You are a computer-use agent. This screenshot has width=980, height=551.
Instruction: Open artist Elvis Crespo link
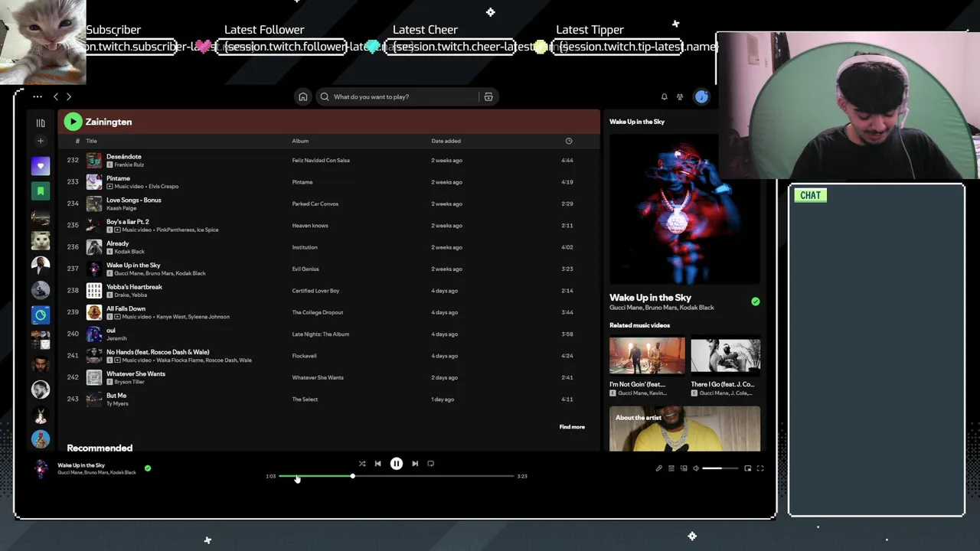point(163,187)
